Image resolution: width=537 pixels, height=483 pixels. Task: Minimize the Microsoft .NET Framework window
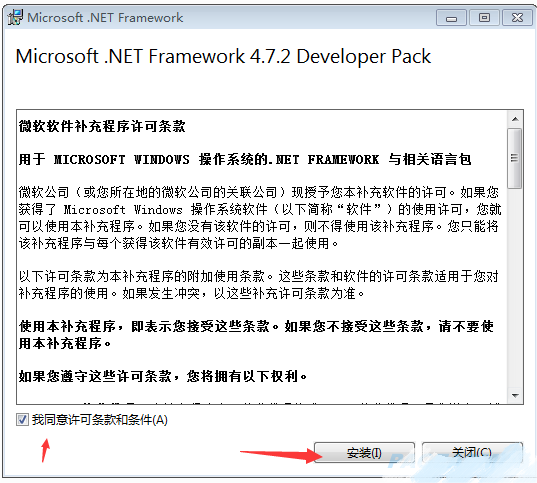coord(451,18)
